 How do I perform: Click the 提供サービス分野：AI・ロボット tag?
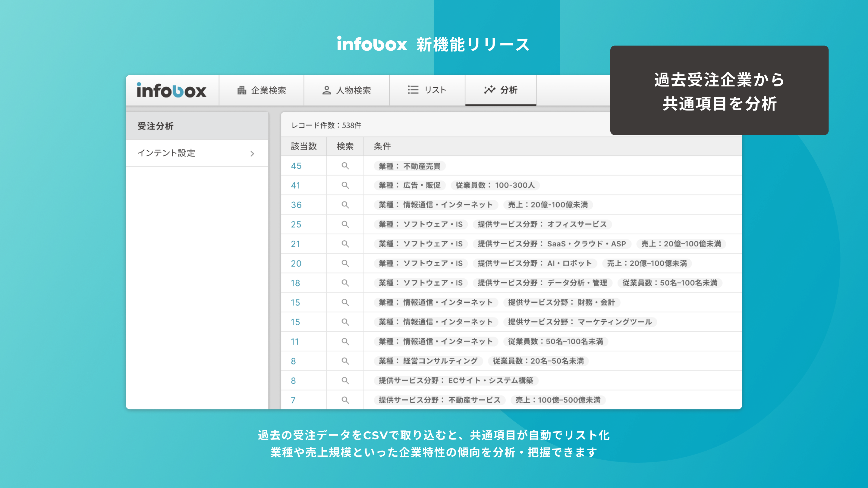click(534, 263)
